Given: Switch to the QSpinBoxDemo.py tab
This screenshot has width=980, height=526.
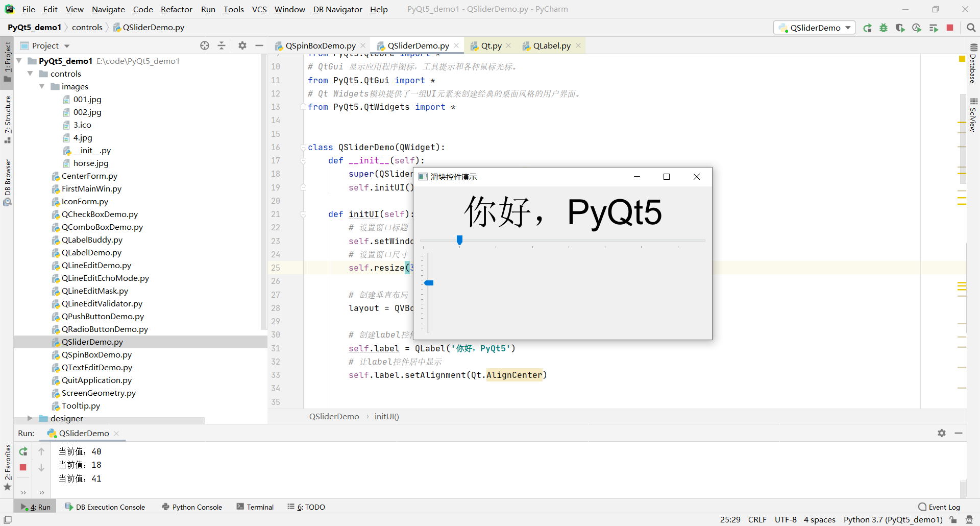Looking at the screenshot, I should point(320,45).
